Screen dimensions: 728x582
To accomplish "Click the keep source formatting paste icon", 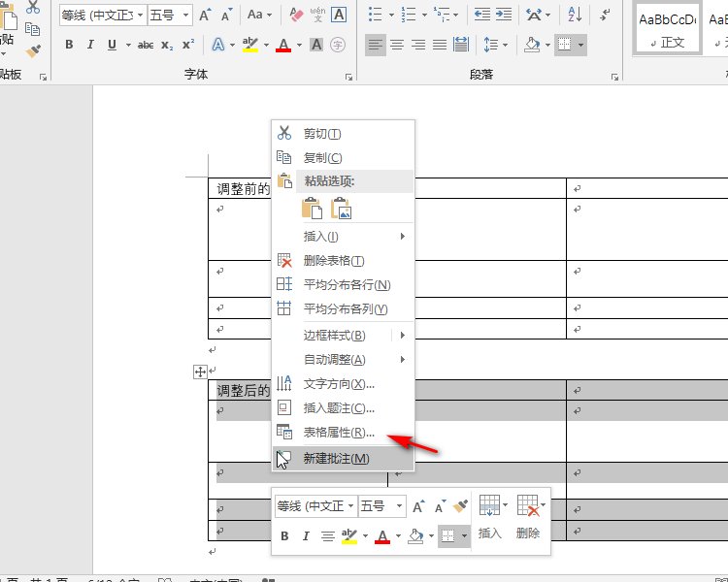I will tap(312, 208).
